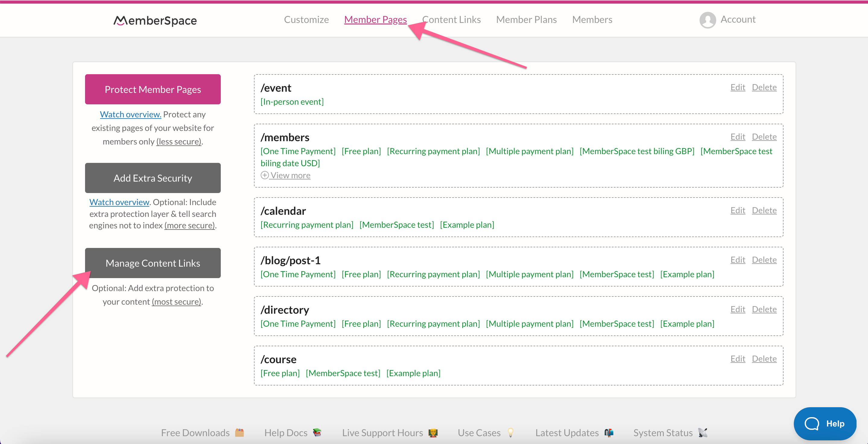Click the plus icon next to View more
This screenshot has width=868, height=444.
point(265,175)
